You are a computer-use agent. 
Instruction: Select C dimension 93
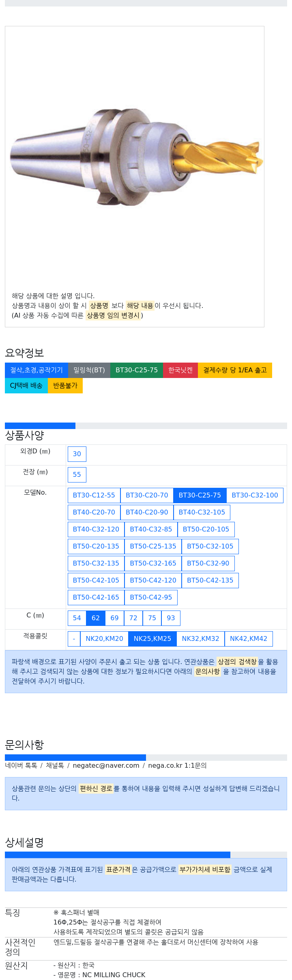[171, 618]
